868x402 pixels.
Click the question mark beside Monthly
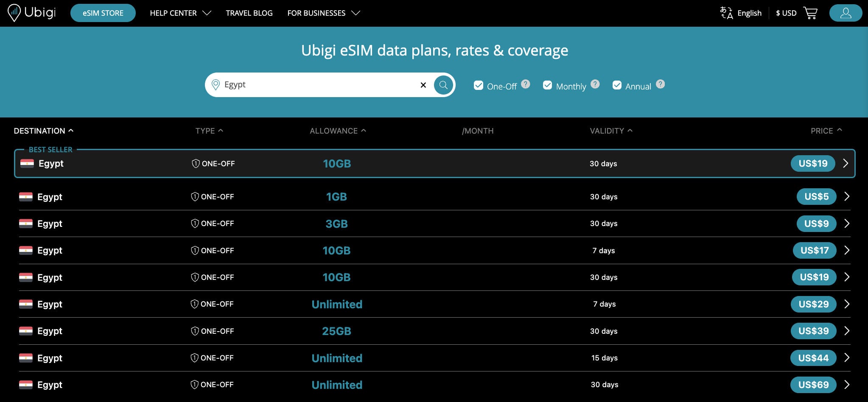[595, 84]
